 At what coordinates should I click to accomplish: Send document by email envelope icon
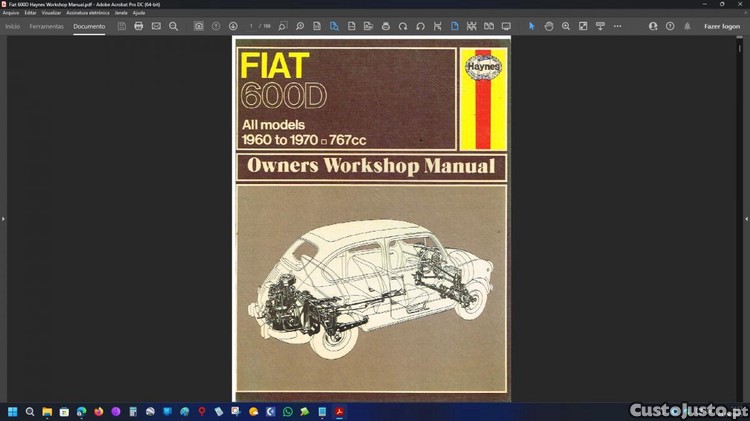tap(156, 26)
